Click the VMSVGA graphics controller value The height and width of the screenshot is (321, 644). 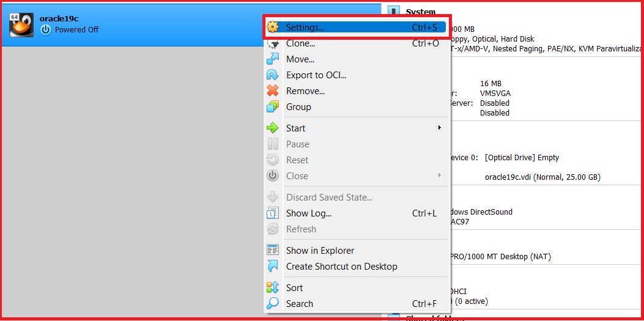(495, 93)
